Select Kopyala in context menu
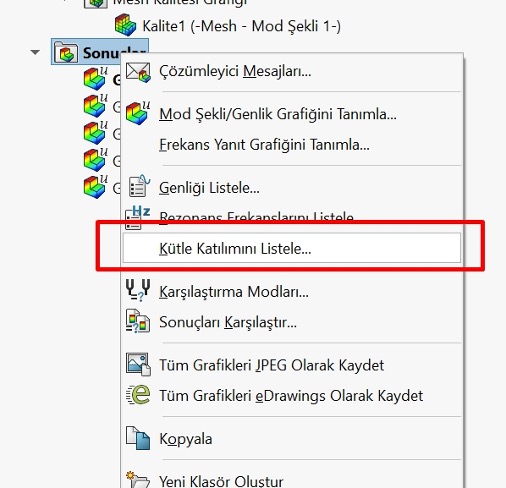 292,439
